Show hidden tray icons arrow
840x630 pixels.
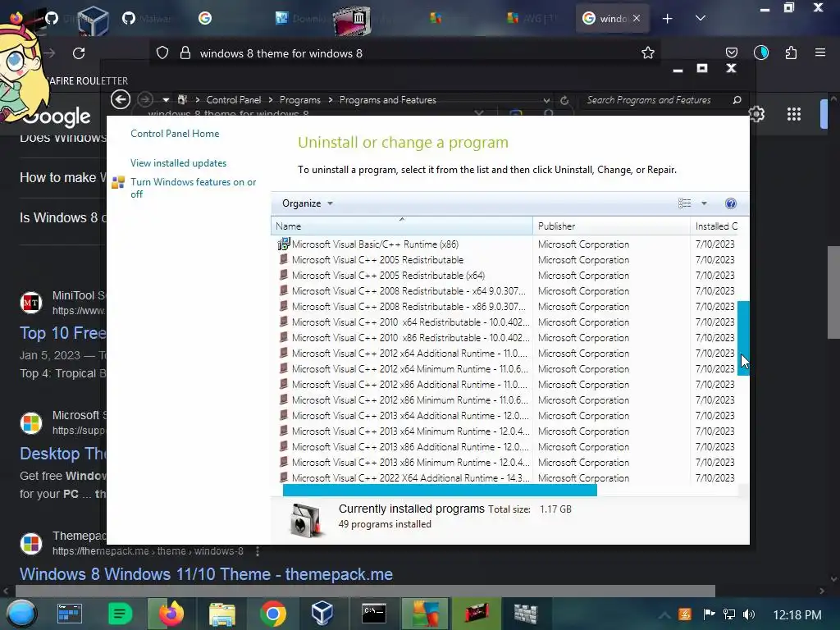coord(664,614)
